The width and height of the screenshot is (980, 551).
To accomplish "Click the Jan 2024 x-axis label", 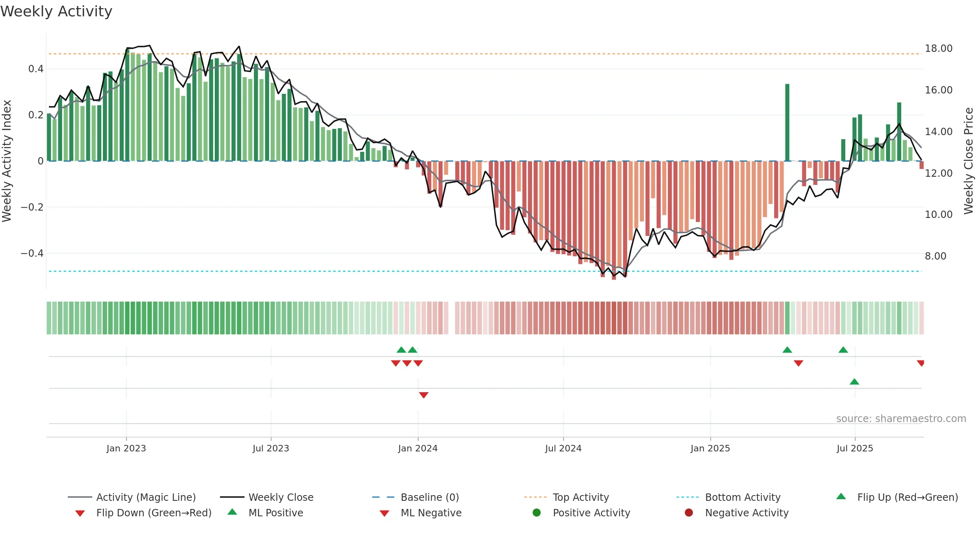I will (x=418, y=449).
